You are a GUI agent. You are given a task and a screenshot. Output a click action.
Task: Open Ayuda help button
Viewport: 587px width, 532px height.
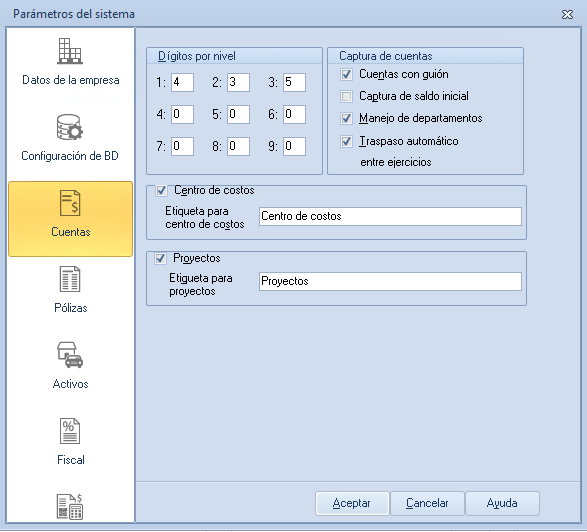tap(502, 503)
